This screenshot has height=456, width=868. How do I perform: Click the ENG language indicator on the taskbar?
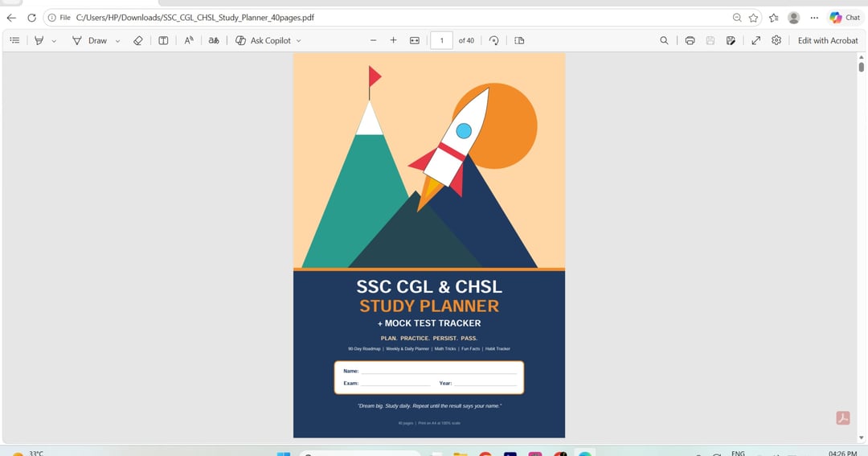[738, 453]
